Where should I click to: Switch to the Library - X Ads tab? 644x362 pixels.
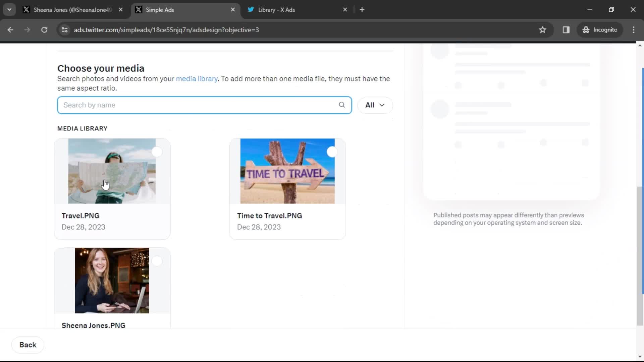298,10
